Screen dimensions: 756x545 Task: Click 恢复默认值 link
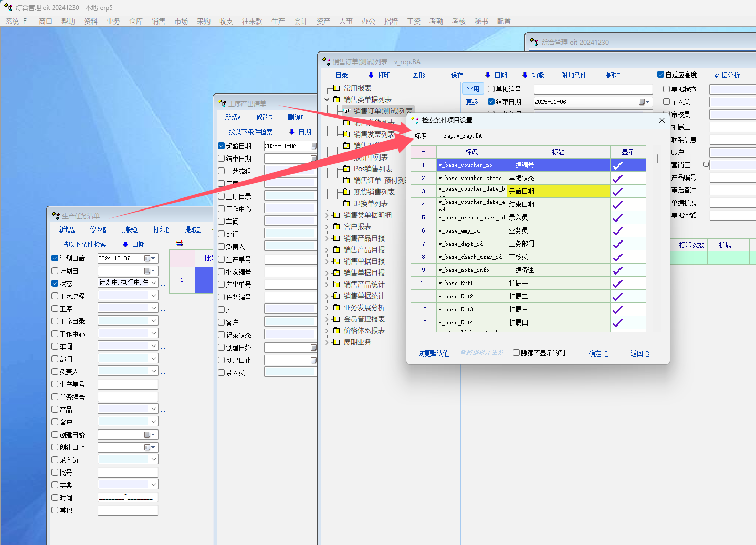433,353
